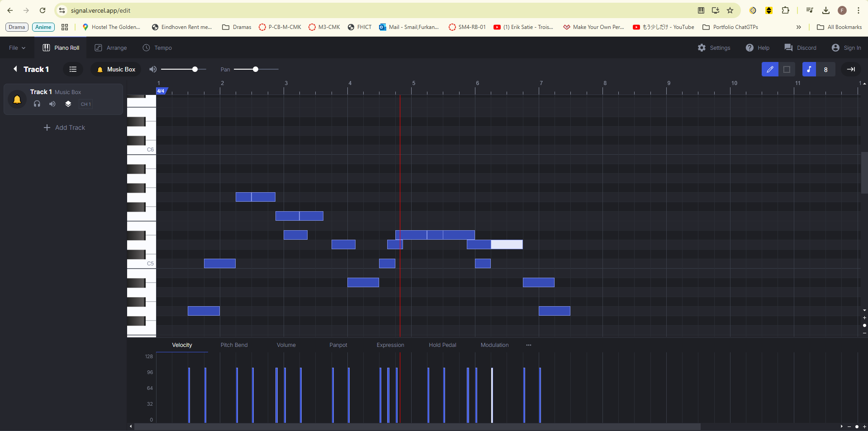Viewport: 868px width, 431px height.
Task: Click the Add Track button
Action: tap(64, 128)
